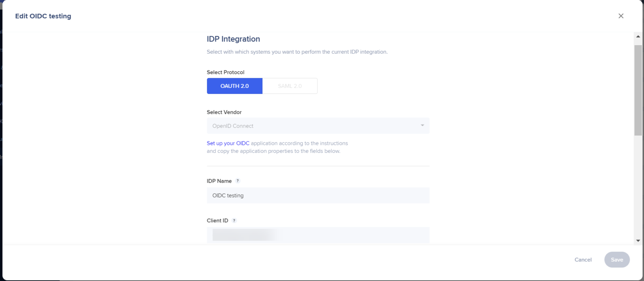
Task: Switch to the SAML 2.0 protocol
Action: pyautogui.click(x=290, y=85)
